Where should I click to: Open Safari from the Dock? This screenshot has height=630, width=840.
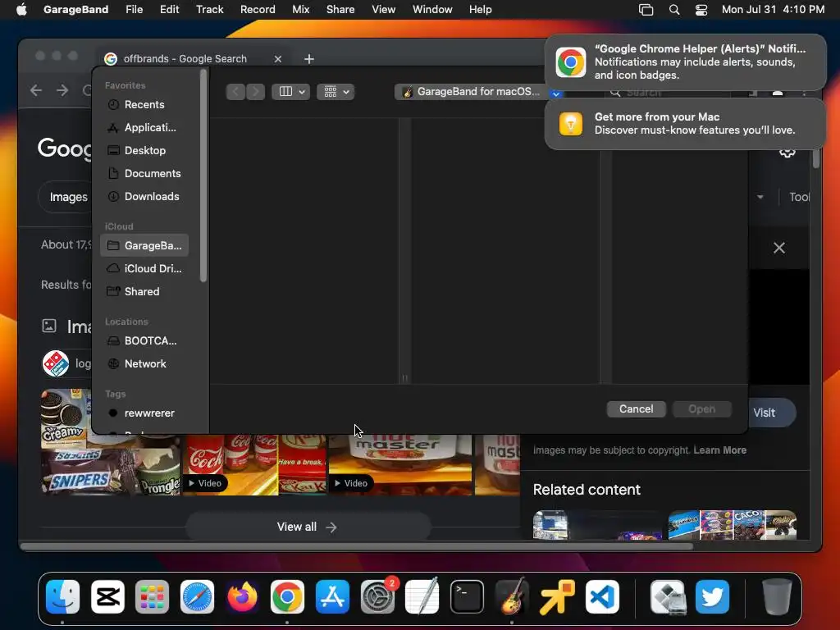coord(197,596)
